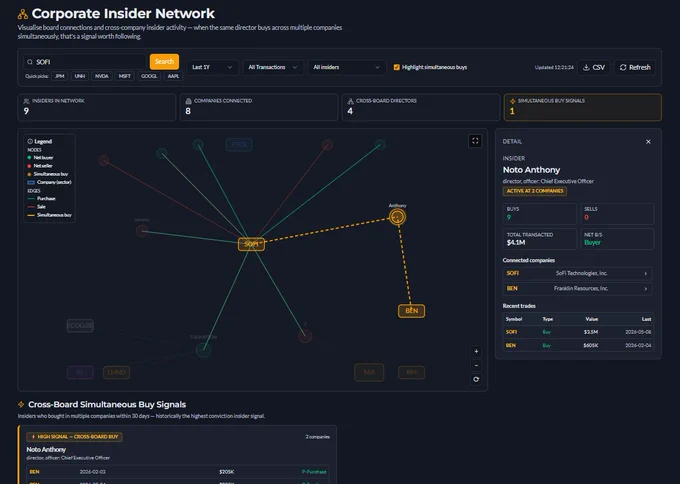Click the LMND company node
The image size is (680, 484).
click(x=116, y=372)
